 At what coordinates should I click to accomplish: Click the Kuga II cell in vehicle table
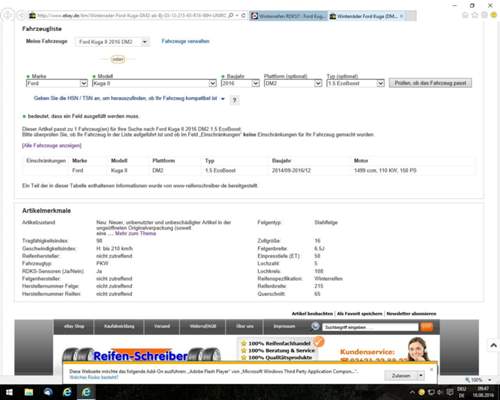pos(119,170)
